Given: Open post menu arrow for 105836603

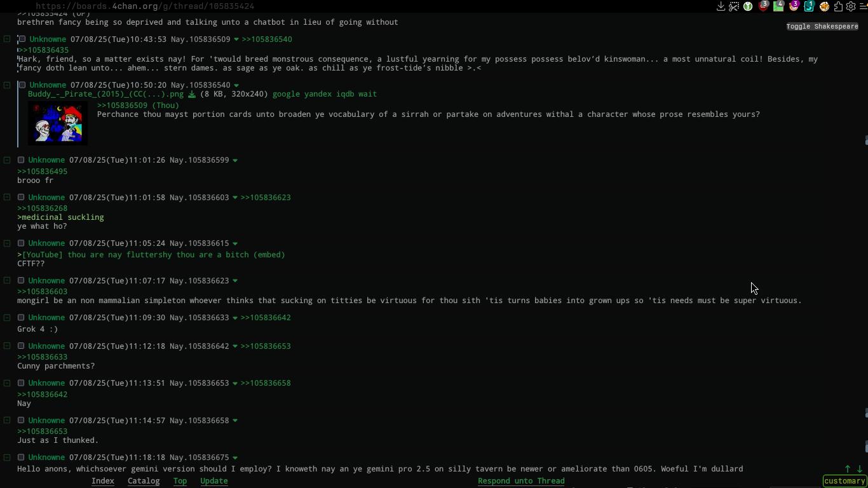Looking at the screenshot, I should tap(235, 198).
